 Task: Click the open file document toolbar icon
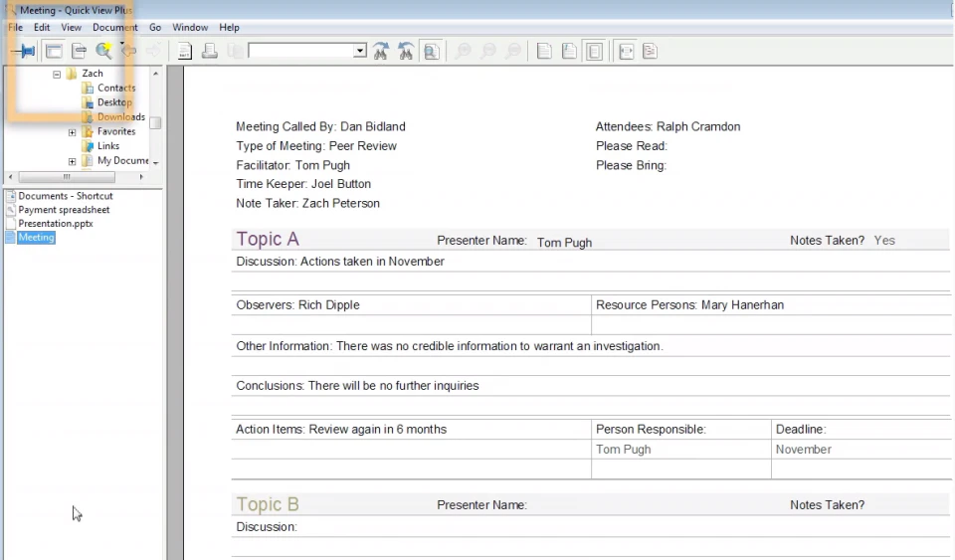79,51
